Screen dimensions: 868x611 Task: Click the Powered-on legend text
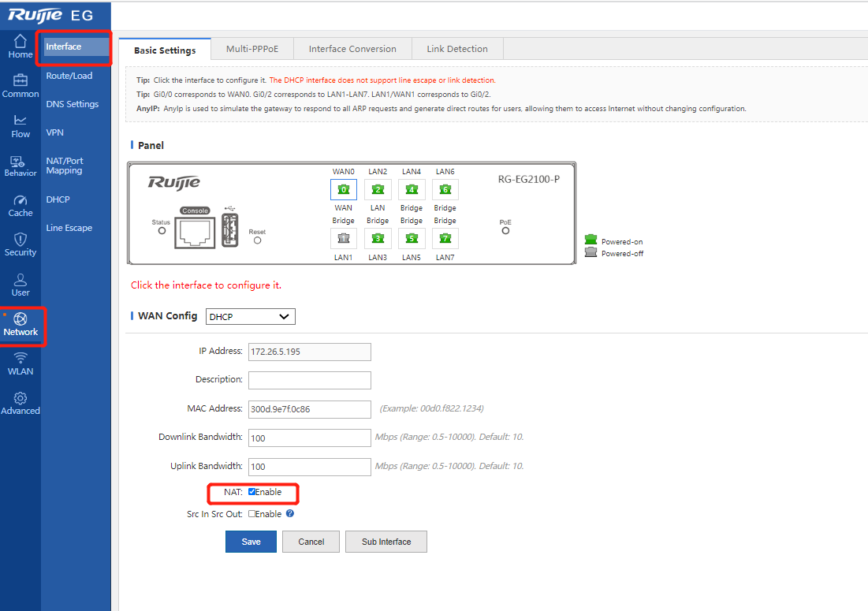point(622,242)
